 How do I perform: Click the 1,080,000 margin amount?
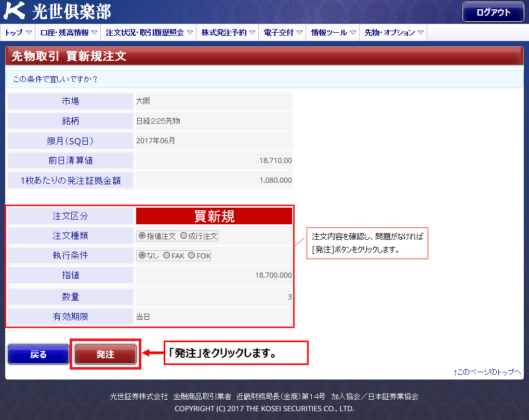tap(275, 180)
